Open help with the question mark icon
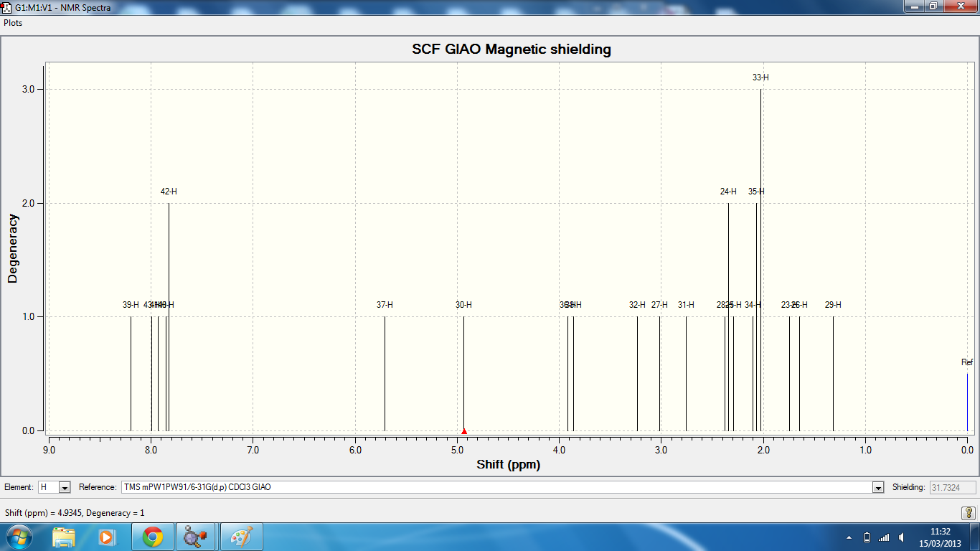Screen dimensions: 980x551 pos(968,512)
